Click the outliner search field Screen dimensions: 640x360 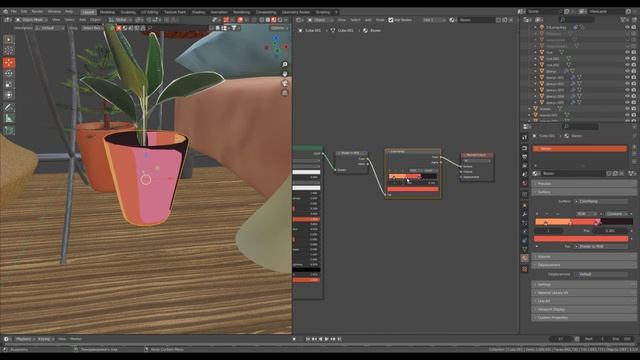(x=576, y=20)
